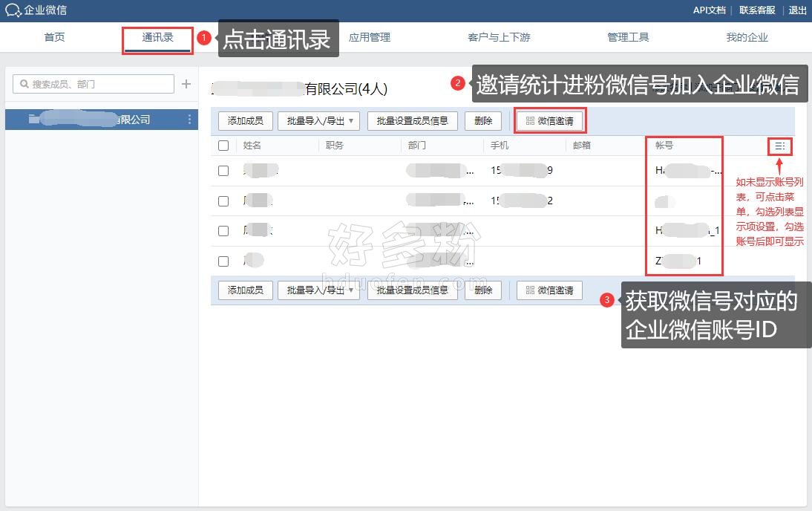Click the 企业微信 logo

[x=36, y=10]
